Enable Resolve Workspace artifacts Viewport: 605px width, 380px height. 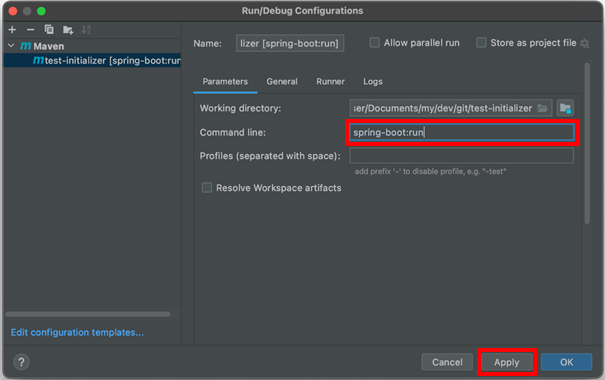click(207, 188)
